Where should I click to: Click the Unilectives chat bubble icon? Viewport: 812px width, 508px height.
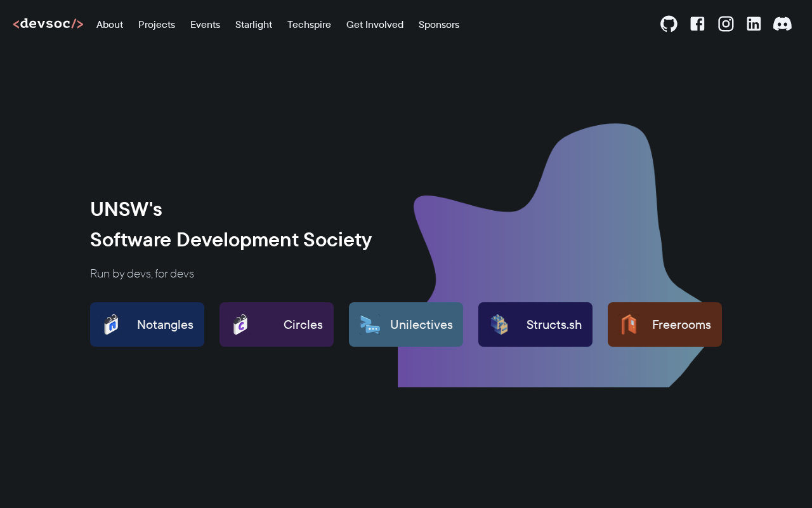370,324
